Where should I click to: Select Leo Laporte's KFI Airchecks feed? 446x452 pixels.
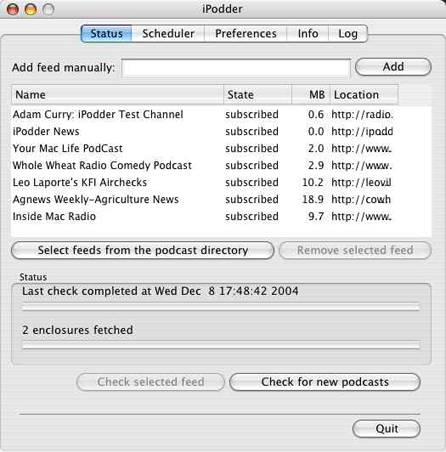(x=221, y=182)
